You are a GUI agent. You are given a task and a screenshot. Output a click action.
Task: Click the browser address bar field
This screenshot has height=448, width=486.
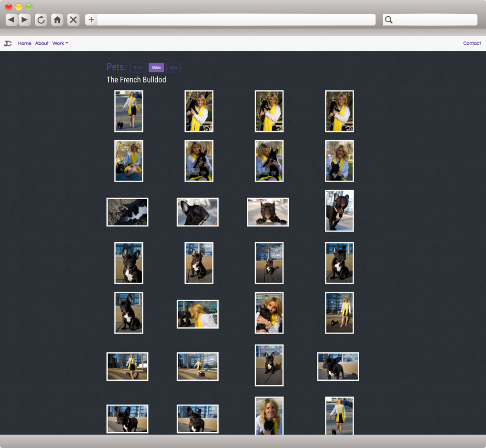pyautogui.click(x=236, y=20)
